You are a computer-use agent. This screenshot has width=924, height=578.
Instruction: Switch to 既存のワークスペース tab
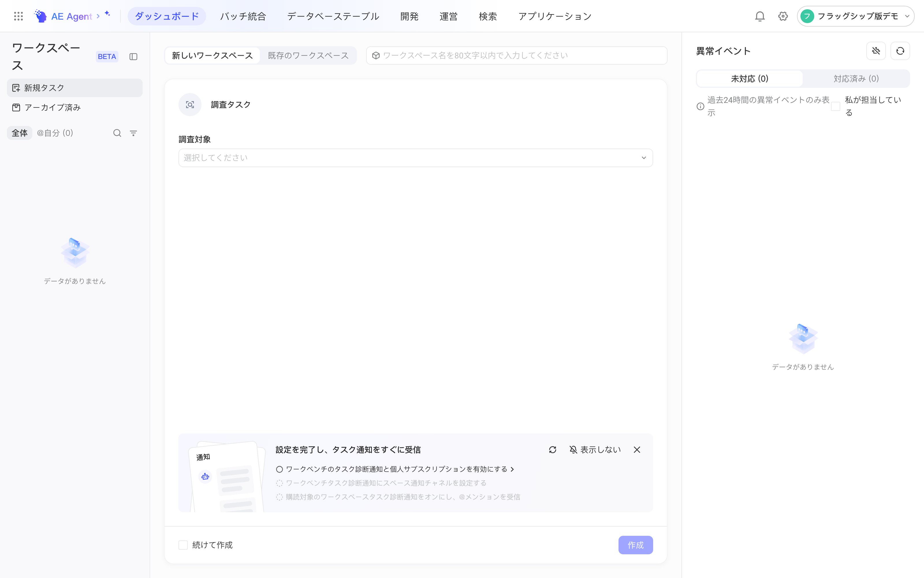pyautogui.click(x=308, y=55)
